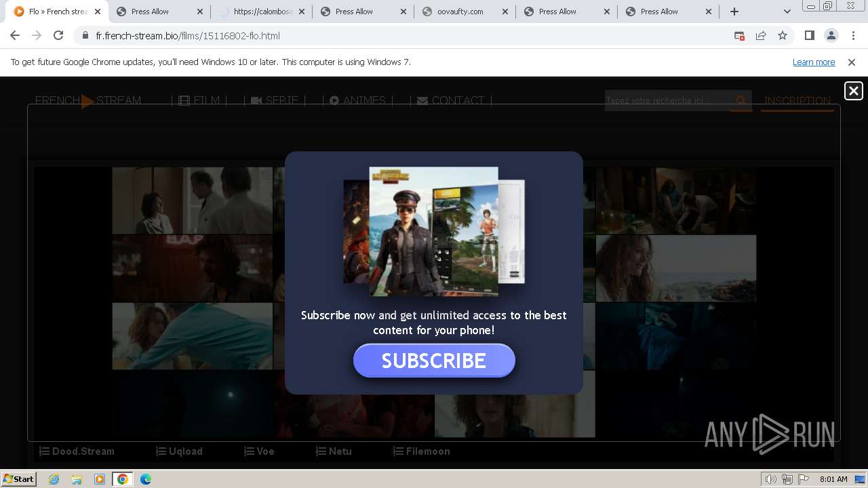Click the SUBSCRIBE button in the popup
The width and height of the screenshot is (868, 488).
(434, 361)
